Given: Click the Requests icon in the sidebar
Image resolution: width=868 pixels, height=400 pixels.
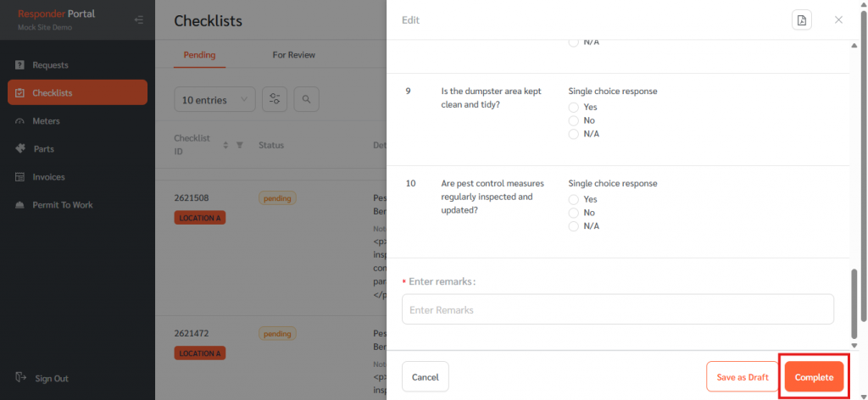Looking at the screenshot, I should click(x=20, y=65).
